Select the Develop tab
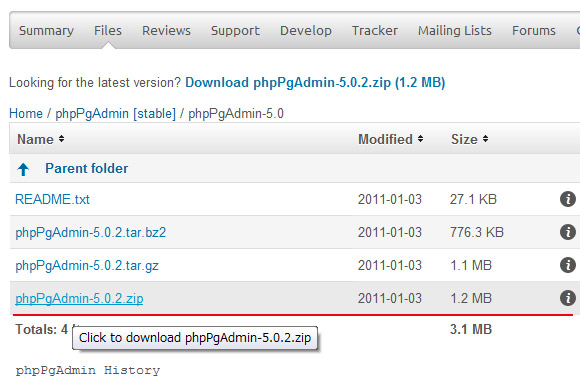This screenshot has height=380, width=580. (x=306, y=30)
